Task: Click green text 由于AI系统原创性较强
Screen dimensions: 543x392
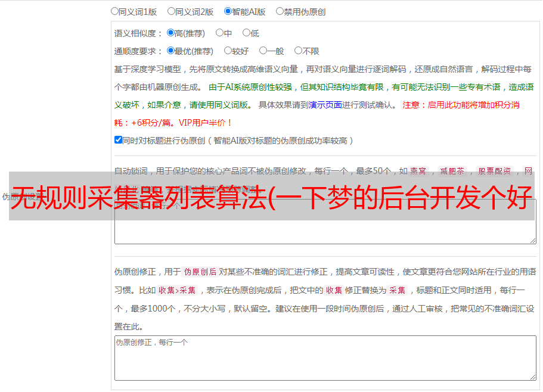Action: click(250, 87)
